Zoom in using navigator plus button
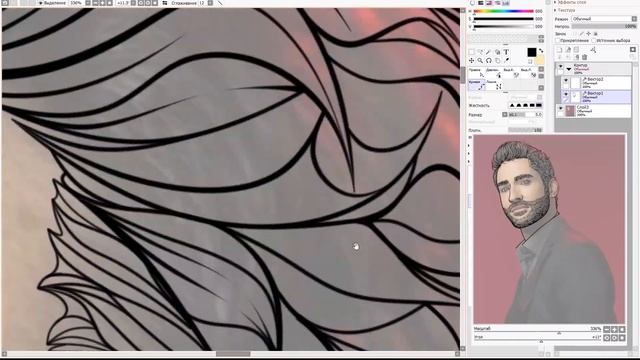 pyautogui.click(x=614, y=329)
